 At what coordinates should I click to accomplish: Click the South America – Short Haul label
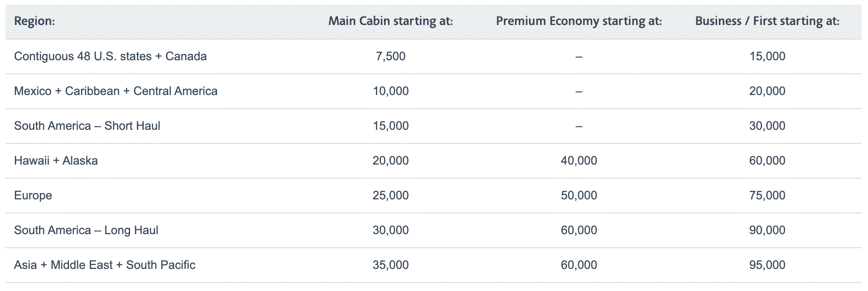pos(87,126)
